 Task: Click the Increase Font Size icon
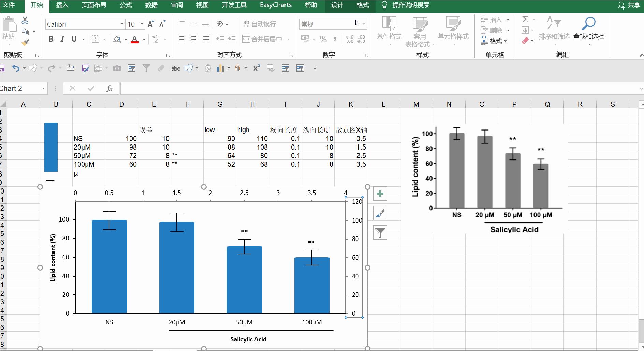pos(150,24)
